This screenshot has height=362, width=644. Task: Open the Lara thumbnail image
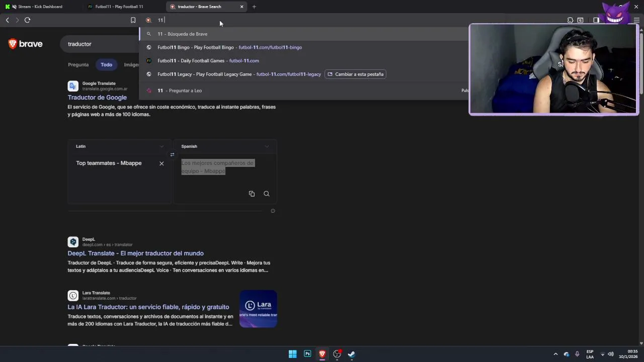point(258,309)
